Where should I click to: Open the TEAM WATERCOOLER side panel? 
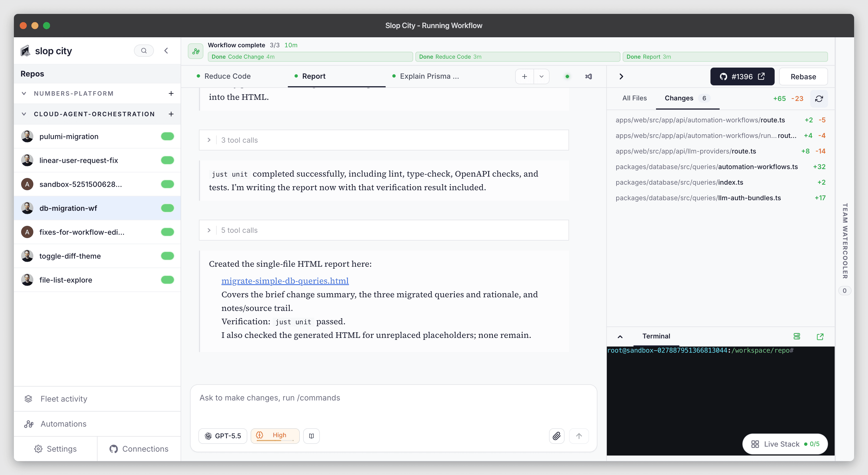[845, 241]
